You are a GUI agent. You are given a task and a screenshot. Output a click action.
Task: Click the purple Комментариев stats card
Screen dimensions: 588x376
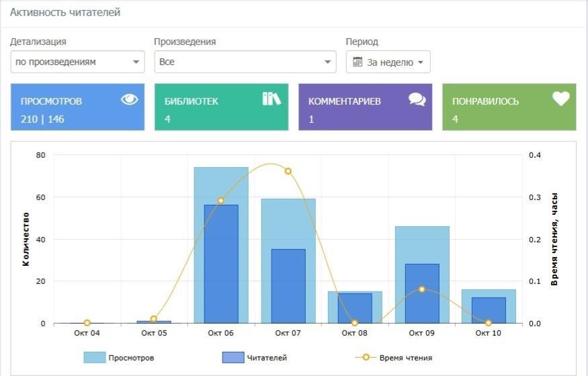tap(365, 107)
